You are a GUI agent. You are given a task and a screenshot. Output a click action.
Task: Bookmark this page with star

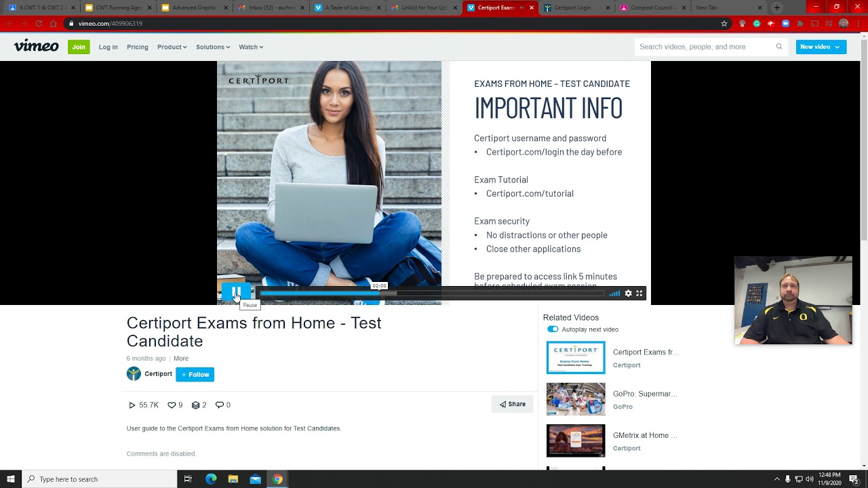[x=724, y=24]
